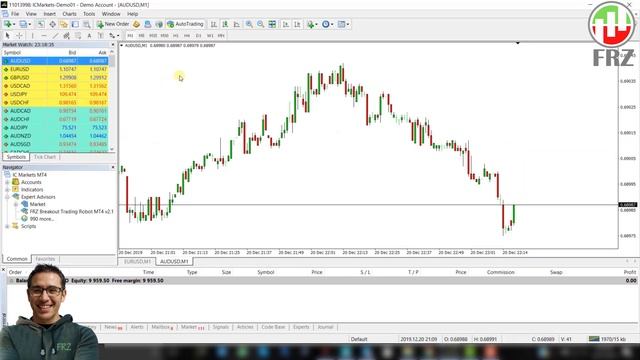This screenshot has height=360, width=640.
Task: Open the File menu
Action: [x=15, y=14]
